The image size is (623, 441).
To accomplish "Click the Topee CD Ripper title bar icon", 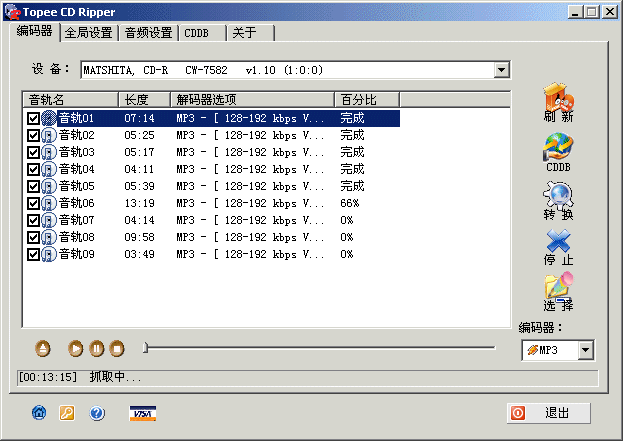I will click(x=12, y=12).
